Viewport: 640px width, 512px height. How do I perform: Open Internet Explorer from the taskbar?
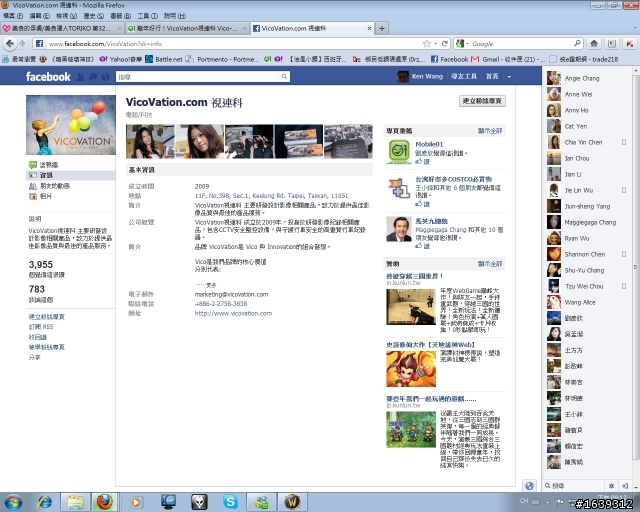pos(44,502)
